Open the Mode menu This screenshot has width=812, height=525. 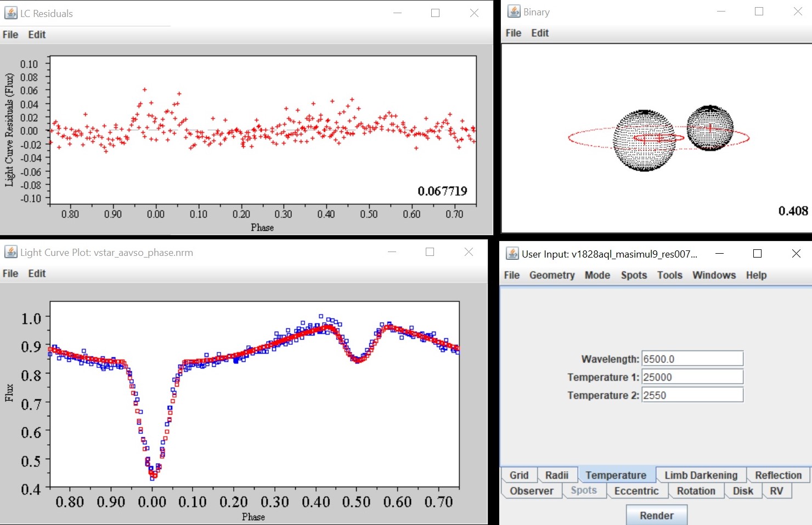[597, 275]
